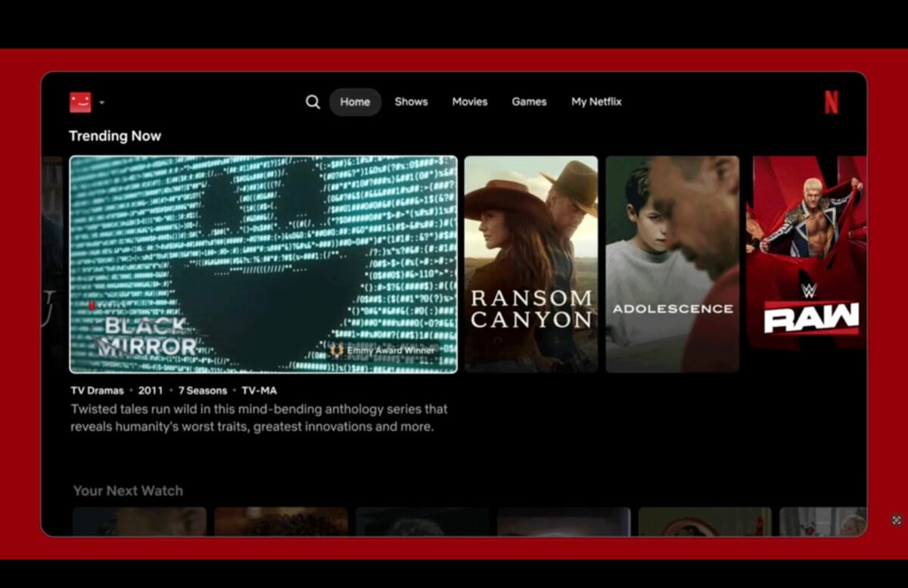Click the Trending Now row heading
Screen dimensions: 908x588
115,136
